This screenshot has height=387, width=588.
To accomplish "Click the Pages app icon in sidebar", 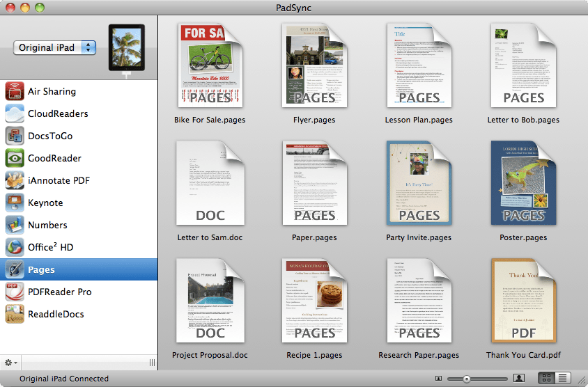I will 15,270.
